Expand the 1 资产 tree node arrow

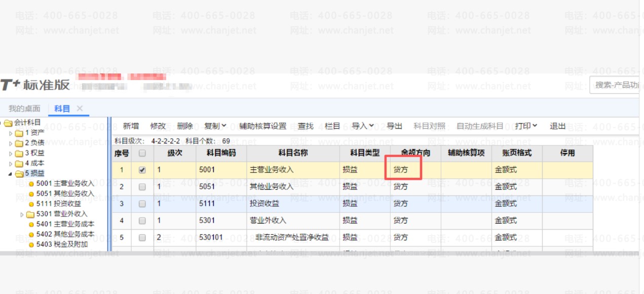pyautogui.click(x=11, y=133)
